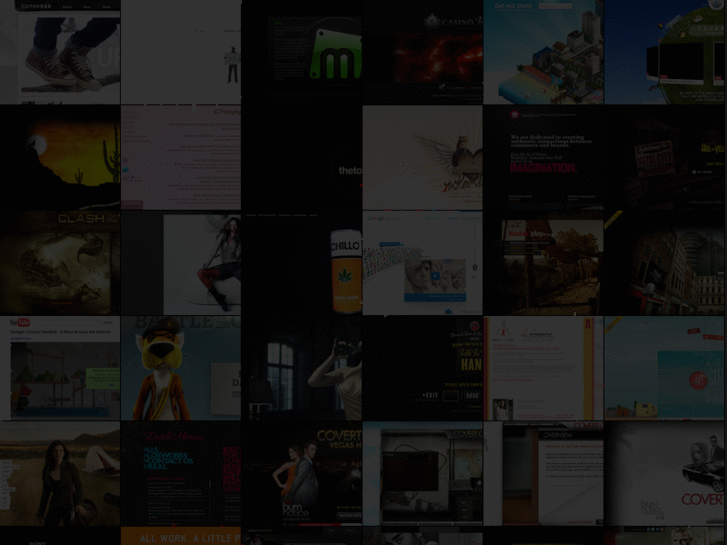
Task: Open the Covert office desk thumbnail
Action: 422,474
